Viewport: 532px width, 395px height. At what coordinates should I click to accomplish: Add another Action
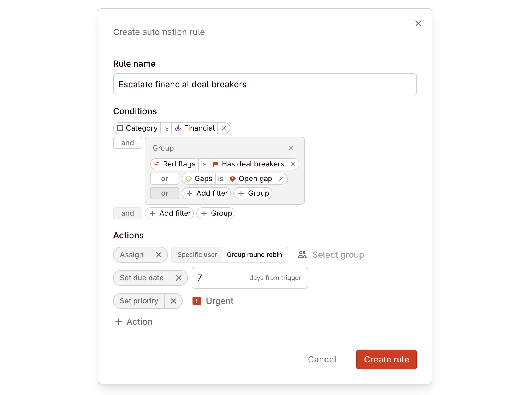[134, 322]
